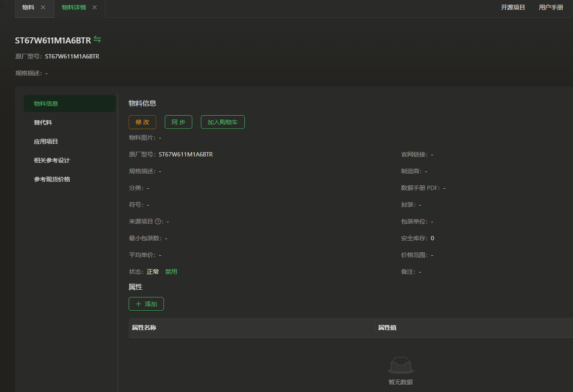Disable the material via 禁用 link
The width and height of the screenshot is (573, 392).
[x=171, y=272]
